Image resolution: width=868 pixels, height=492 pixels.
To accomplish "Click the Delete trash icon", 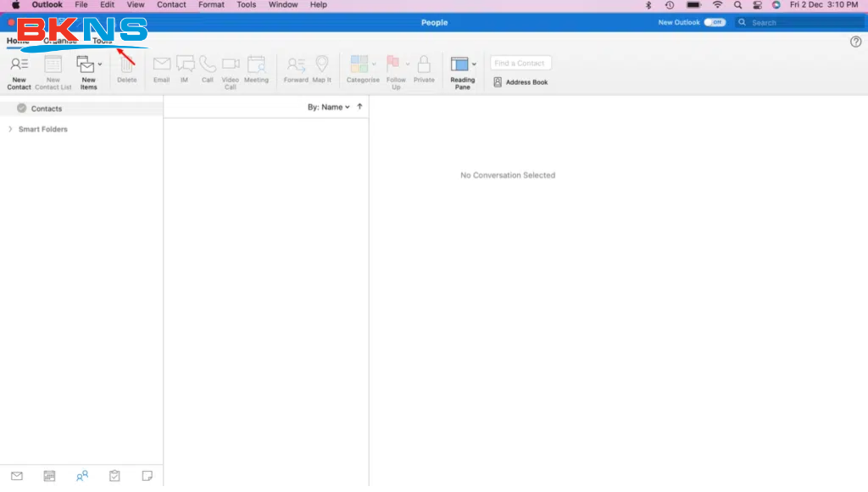I will point(126,66).
